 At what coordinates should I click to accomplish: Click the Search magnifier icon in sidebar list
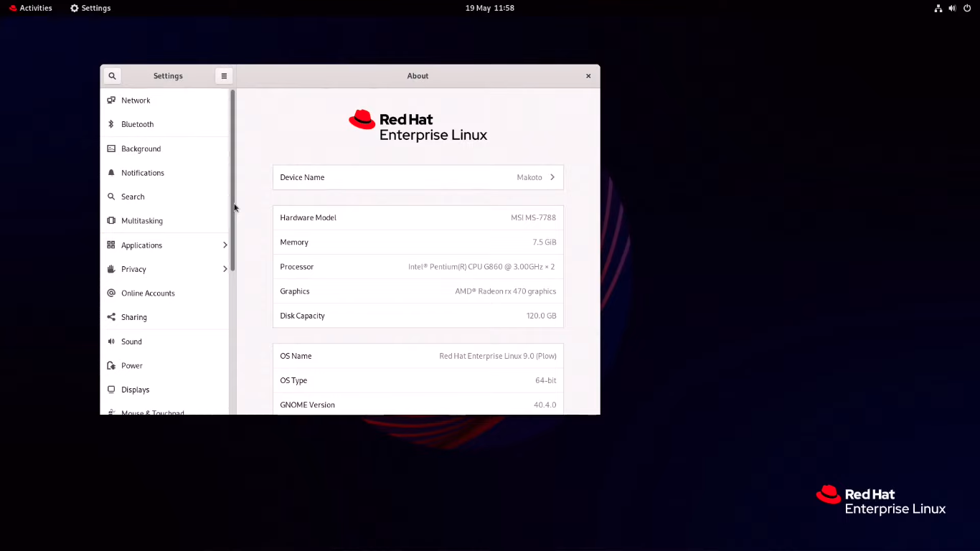pyautogui.click(x=111, y=197)
